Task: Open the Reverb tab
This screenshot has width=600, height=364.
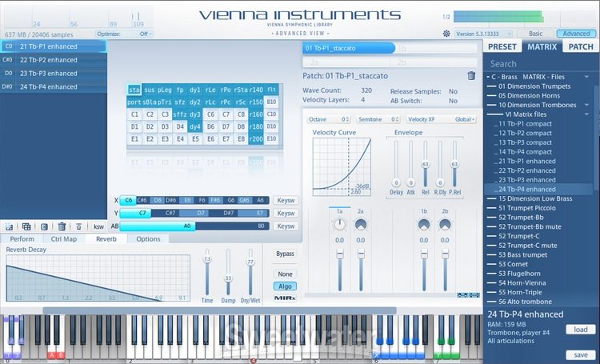Action: [106, 239]
